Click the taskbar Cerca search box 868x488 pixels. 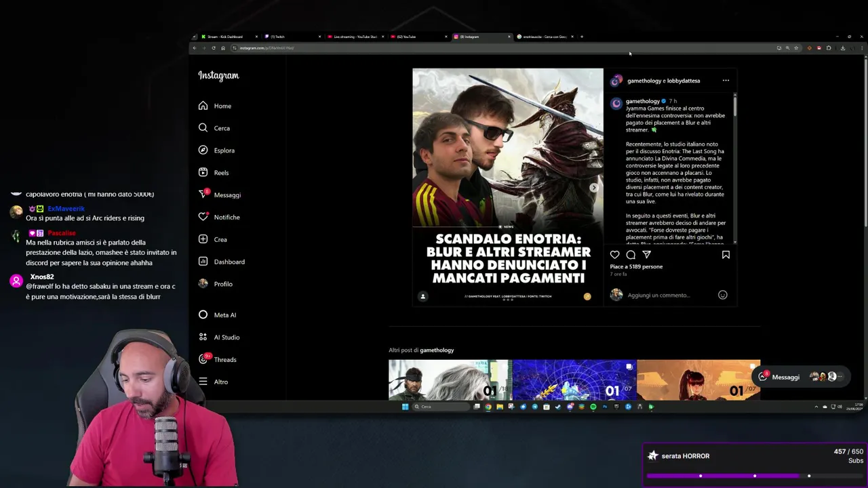[x=441, y=407]
